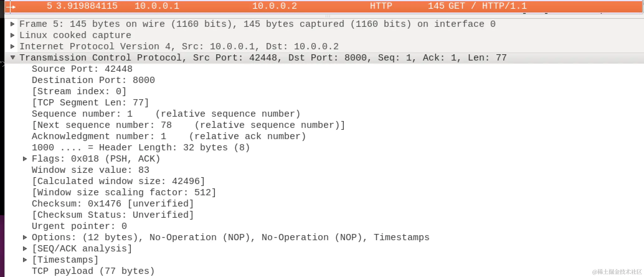This screenshot has width=644, height=277.
Task: Select the Sequence number: 1 field
Action: tap(82, 114)
